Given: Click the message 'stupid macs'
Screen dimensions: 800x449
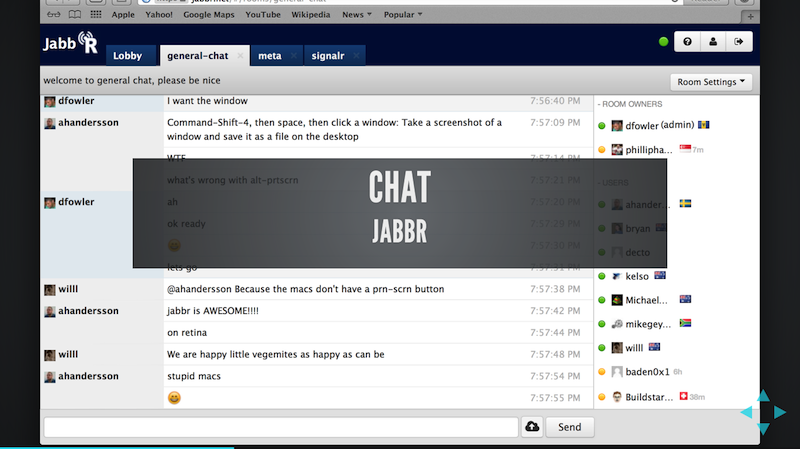Looking at the screenshot, I should point(194,376).
